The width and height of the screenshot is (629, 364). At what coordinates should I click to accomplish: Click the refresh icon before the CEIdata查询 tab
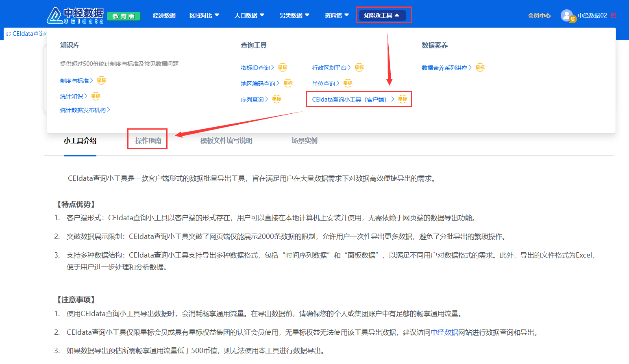tap(9, 34)
